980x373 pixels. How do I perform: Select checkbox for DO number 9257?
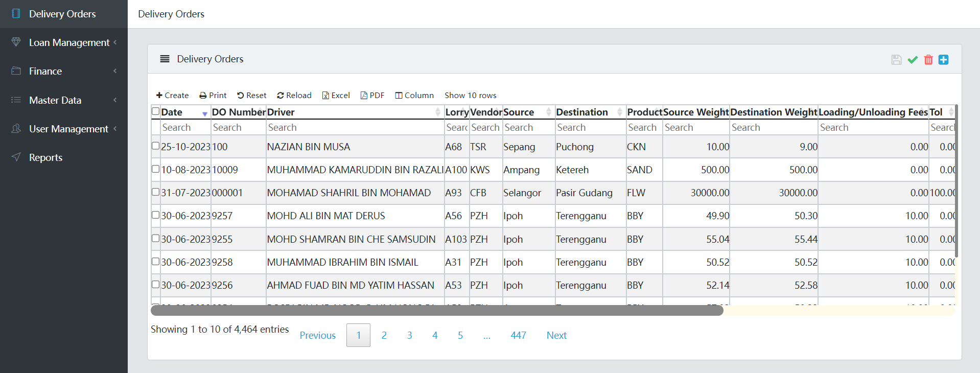coord(156,215)
